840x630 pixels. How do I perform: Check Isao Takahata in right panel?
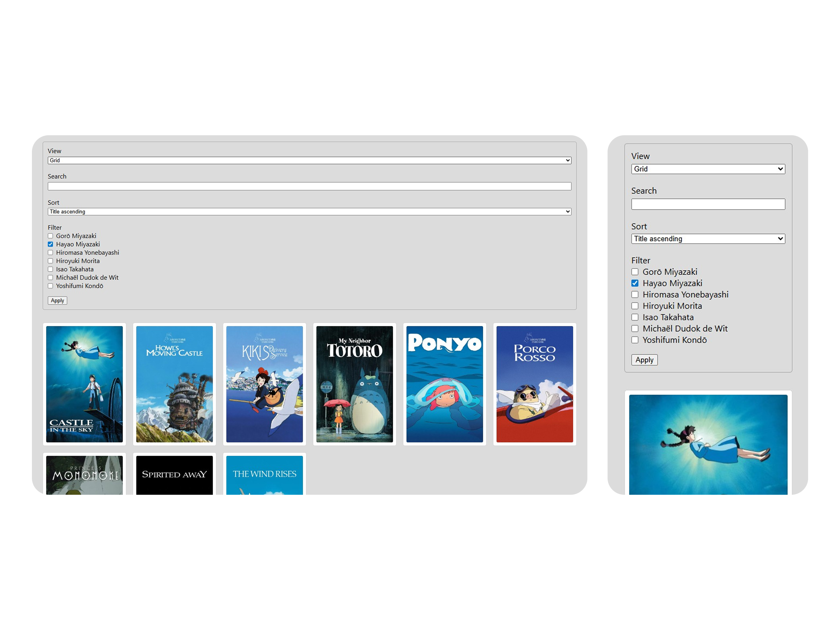click(635, 317)
